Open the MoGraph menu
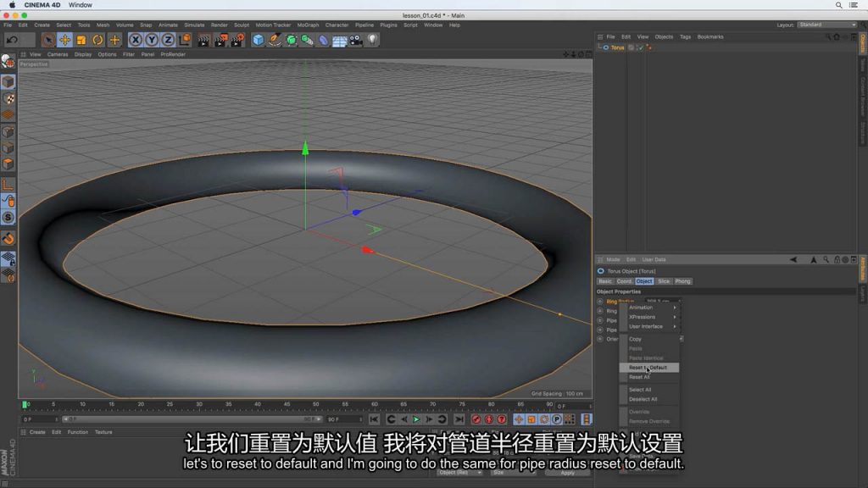 tap(308, 25)
